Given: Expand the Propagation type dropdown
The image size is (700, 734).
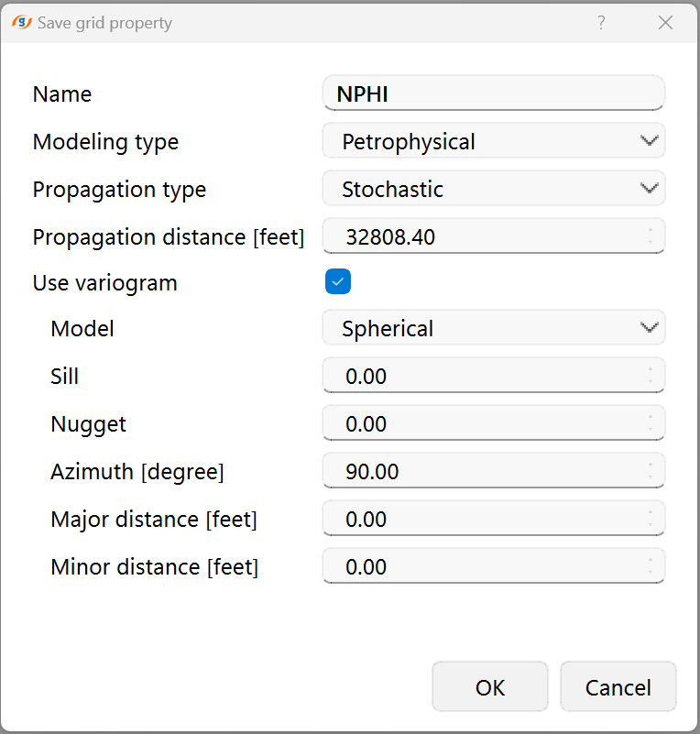Looking at the screenshot, I should 493,189.
